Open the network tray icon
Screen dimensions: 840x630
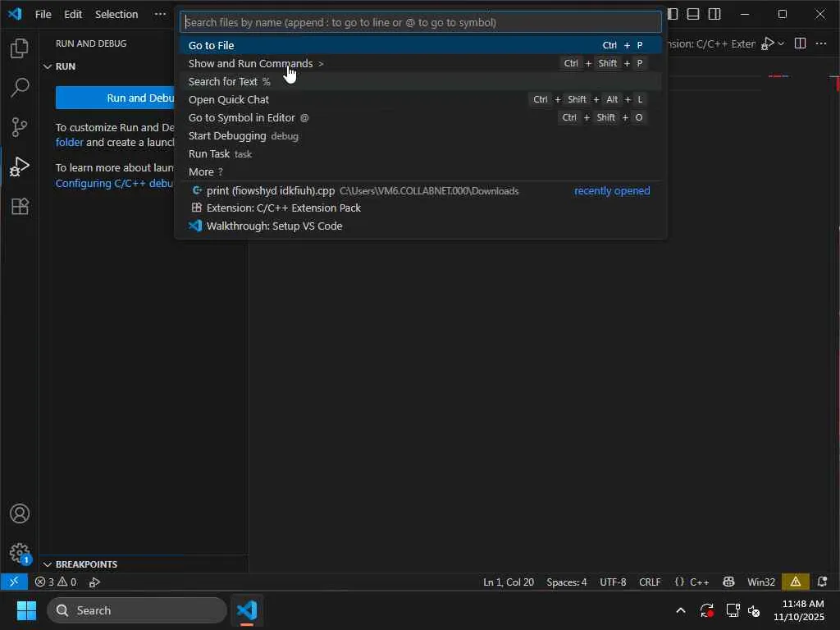click(733, 610)
